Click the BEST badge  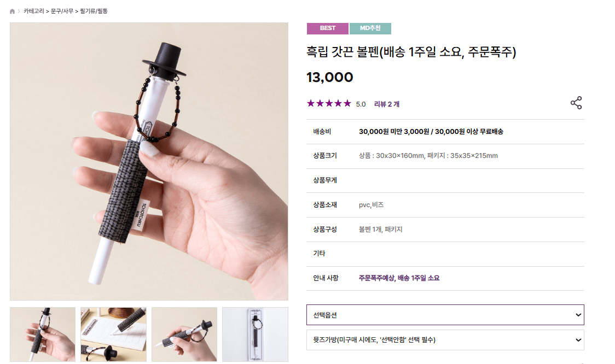pos(328,28)
